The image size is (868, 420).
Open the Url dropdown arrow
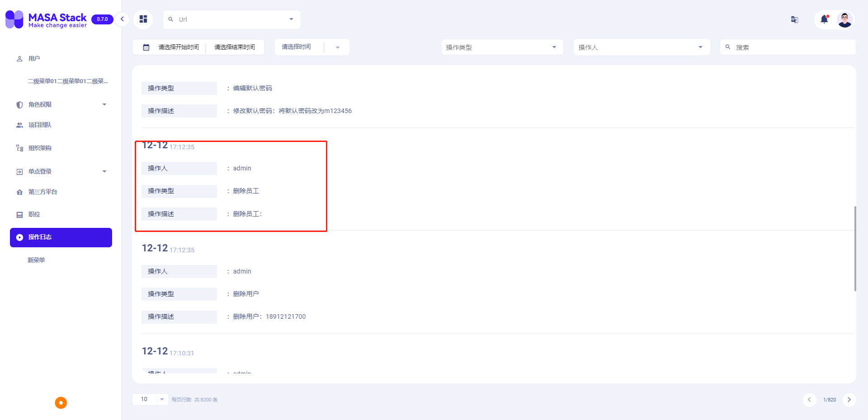click(291, 19)
